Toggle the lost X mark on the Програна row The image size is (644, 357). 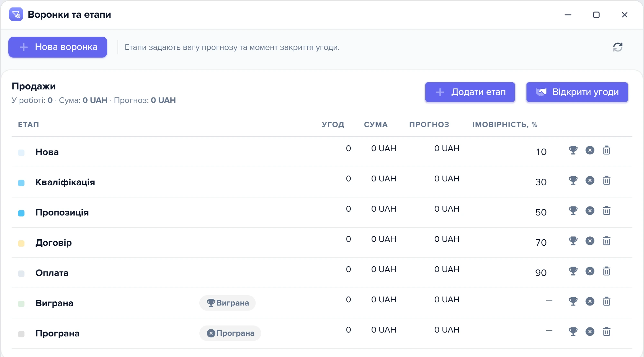590,332
